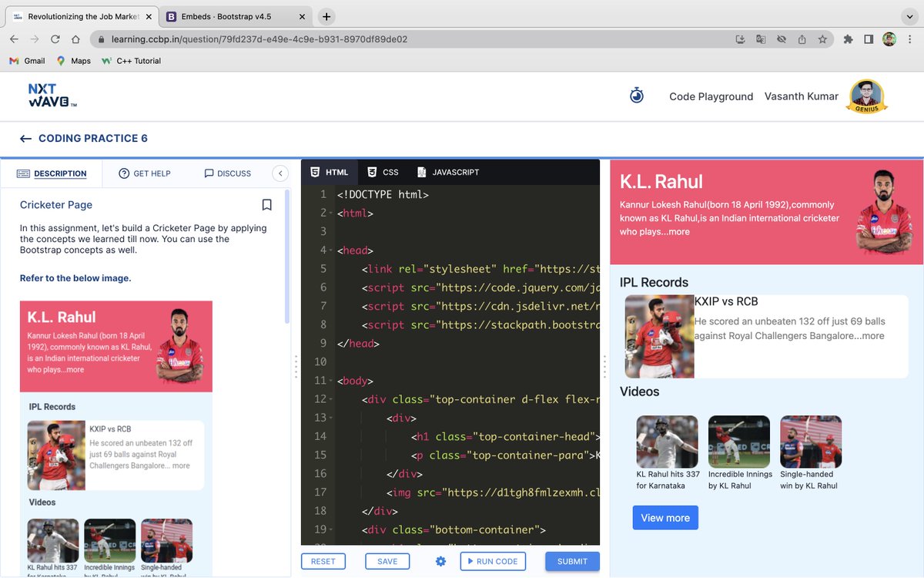Fold the body tag on line 11
Viewport: 924px width, 578px height.
(x=330, y=381)
